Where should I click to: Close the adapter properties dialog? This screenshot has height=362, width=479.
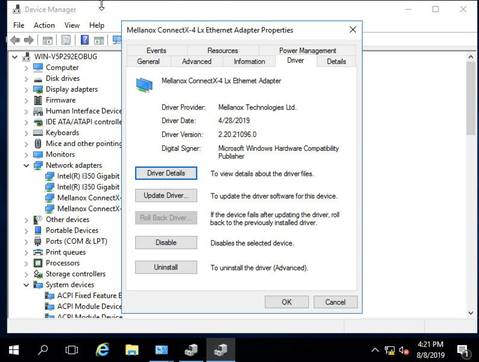click(353, 30)
